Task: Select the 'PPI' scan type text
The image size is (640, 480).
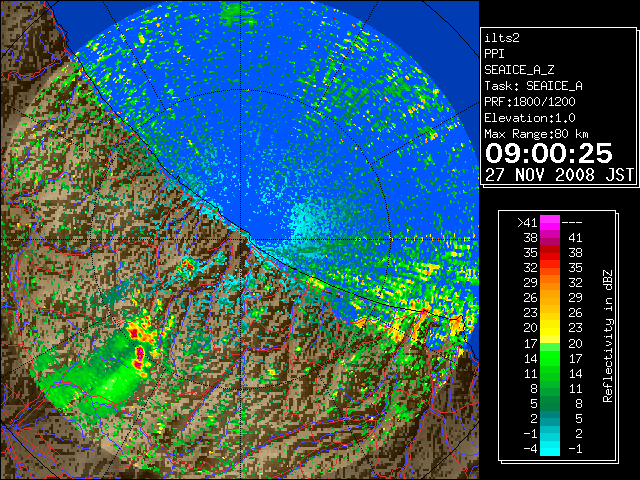Action: point(494,54)
